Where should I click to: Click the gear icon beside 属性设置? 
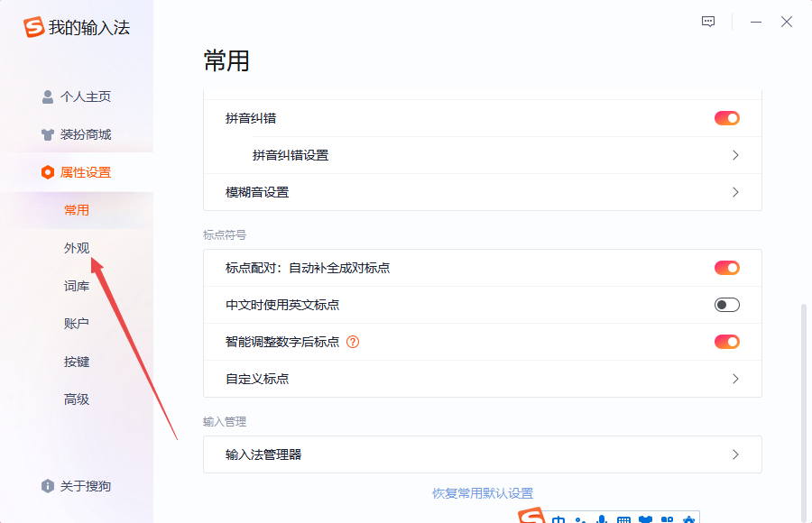click(48, 172)
